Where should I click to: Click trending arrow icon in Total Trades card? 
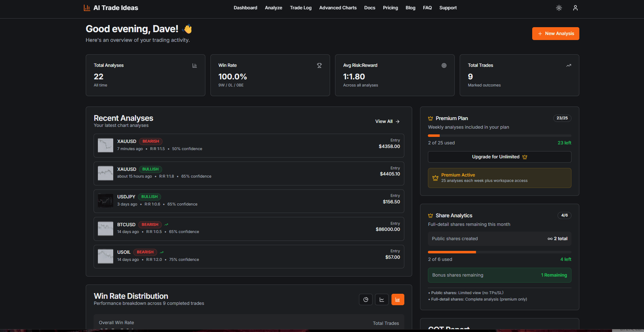coord(569,65)
